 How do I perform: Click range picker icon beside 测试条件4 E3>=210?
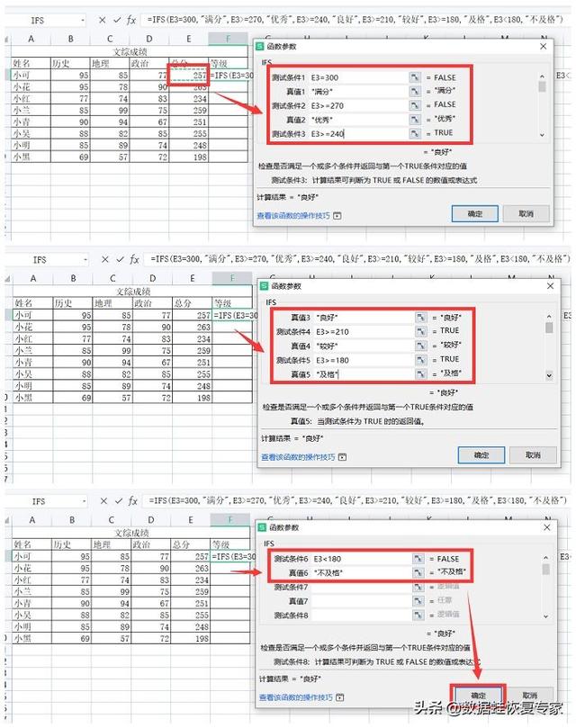tap(420, 331)
